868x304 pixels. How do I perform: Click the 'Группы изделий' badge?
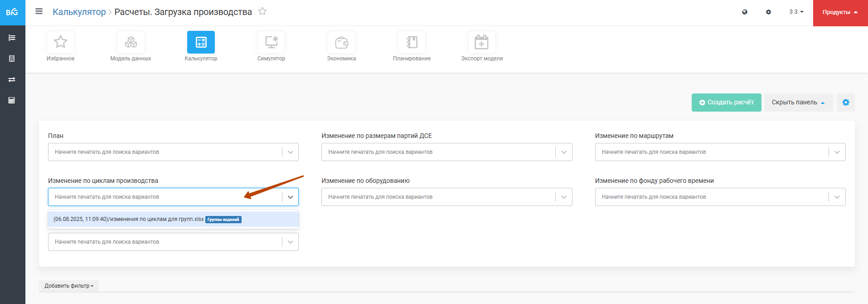[223, 220]
